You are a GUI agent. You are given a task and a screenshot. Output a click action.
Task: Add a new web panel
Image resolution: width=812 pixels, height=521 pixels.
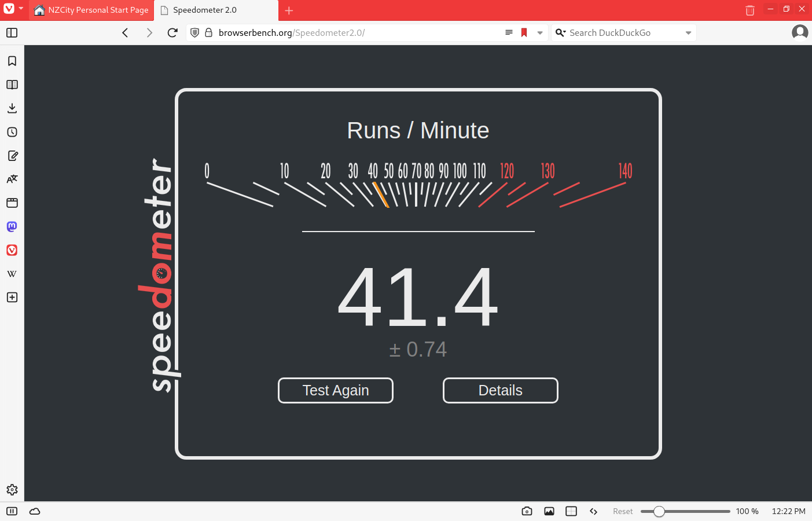pyautogui.click(x=12, y=297)
